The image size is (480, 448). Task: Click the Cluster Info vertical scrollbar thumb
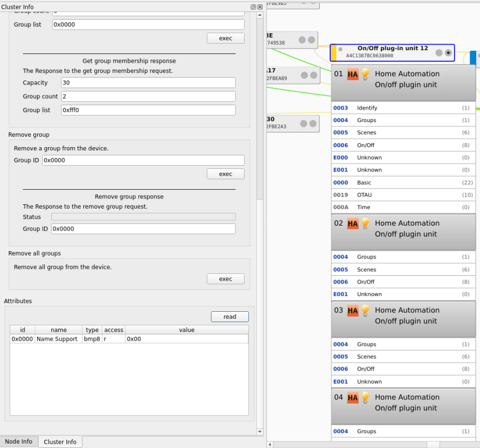260,108
